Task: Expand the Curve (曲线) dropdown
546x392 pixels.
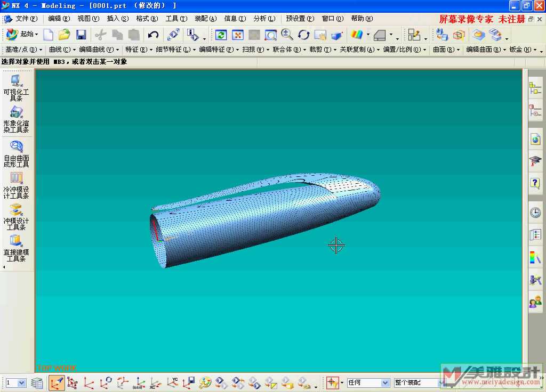Action: click(62, 50)
